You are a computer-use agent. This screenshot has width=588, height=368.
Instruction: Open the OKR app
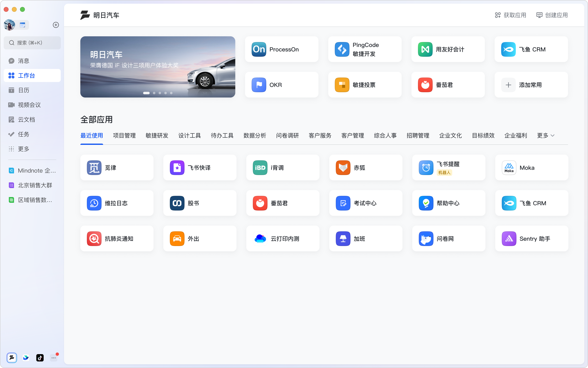click(x=282, y=85)
